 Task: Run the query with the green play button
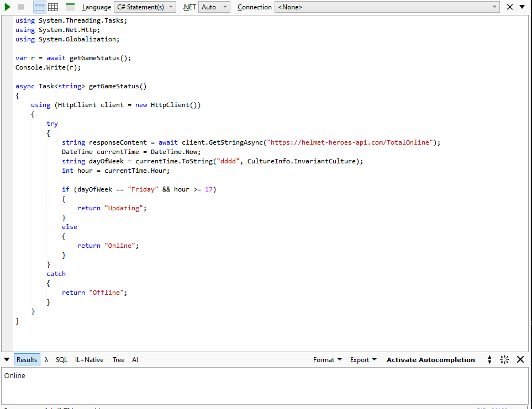pyautogui.click(x=8, y=7)
